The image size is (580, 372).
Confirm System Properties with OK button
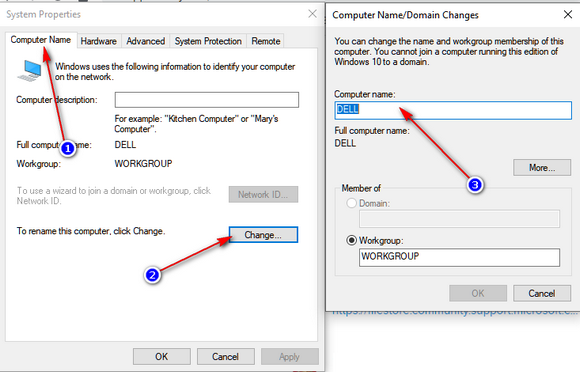point(162,356)
